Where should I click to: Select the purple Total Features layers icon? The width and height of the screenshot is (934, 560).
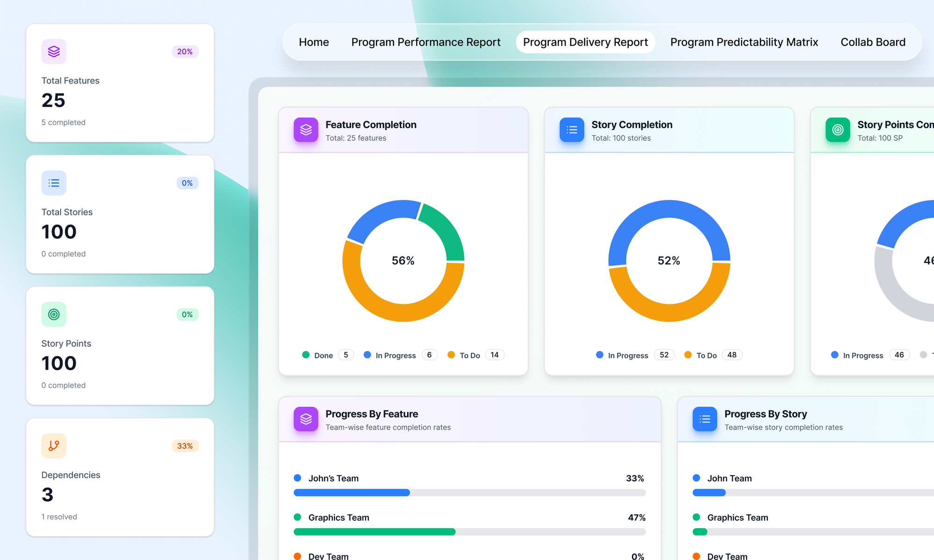54,51
